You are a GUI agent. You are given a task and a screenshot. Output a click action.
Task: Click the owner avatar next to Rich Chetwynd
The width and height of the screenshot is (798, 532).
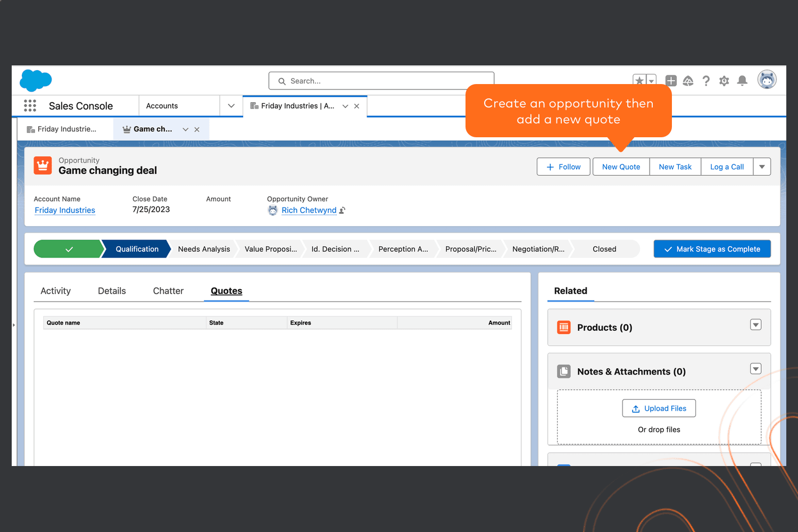pos(273,210)
